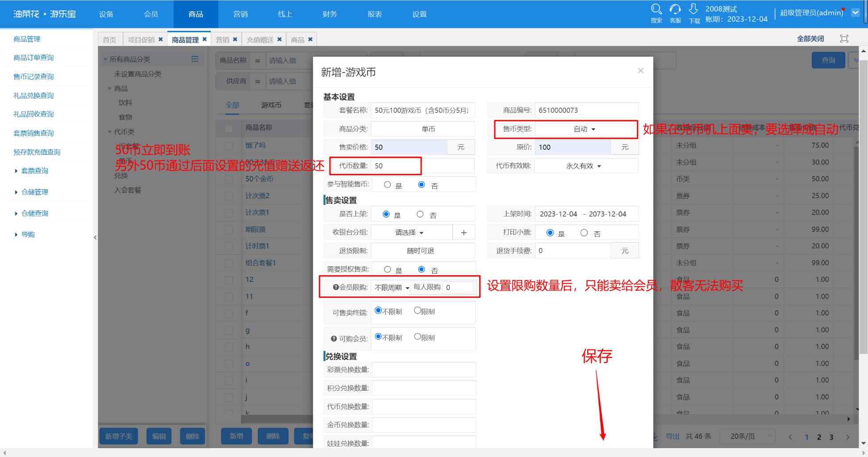Select 入会套餐 in category tree

pos(128,190)
